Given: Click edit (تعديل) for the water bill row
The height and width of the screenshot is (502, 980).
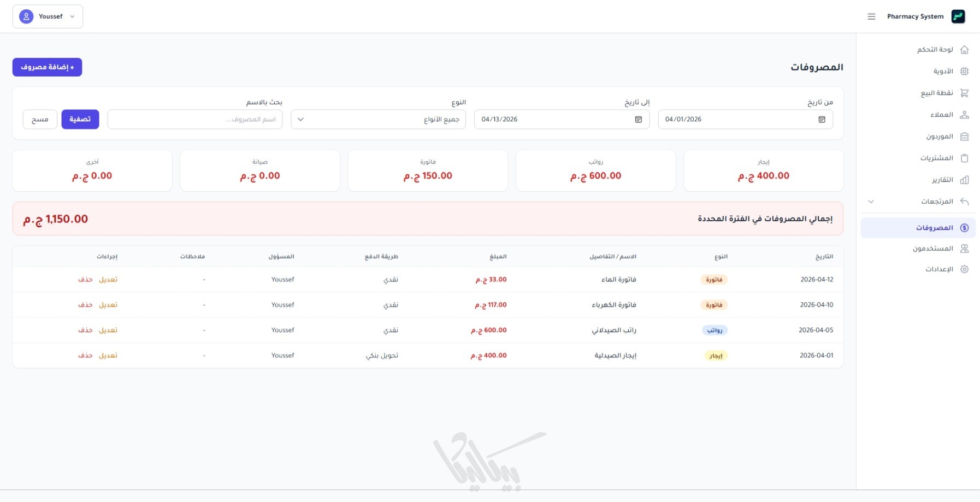Looking at the screenshot, I should coord(108,280).
